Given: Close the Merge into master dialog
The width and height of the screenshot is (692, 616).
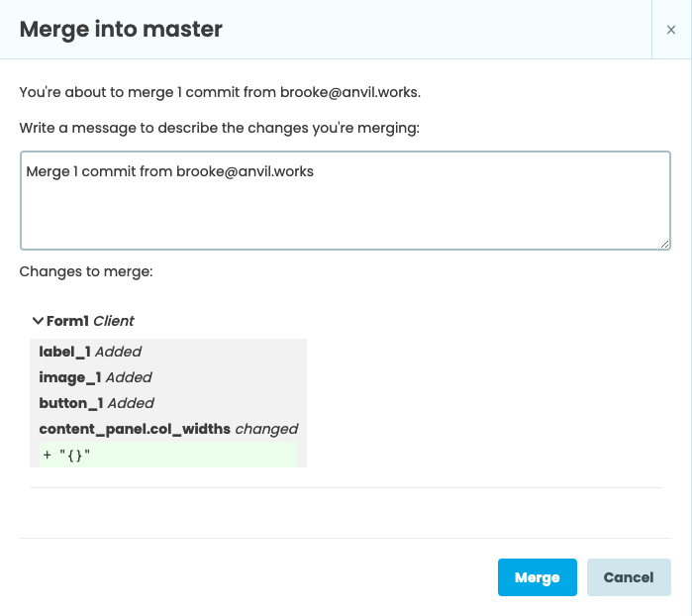Looking at the screenshot, I should coord(671,30).
